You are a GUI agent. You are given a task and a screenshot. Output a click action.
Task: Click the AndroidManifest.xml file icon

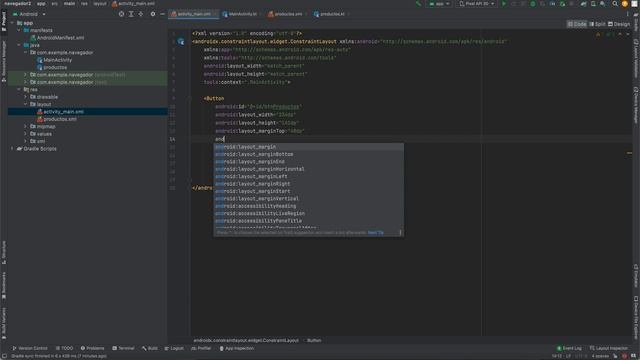click(x=33, y=38)
